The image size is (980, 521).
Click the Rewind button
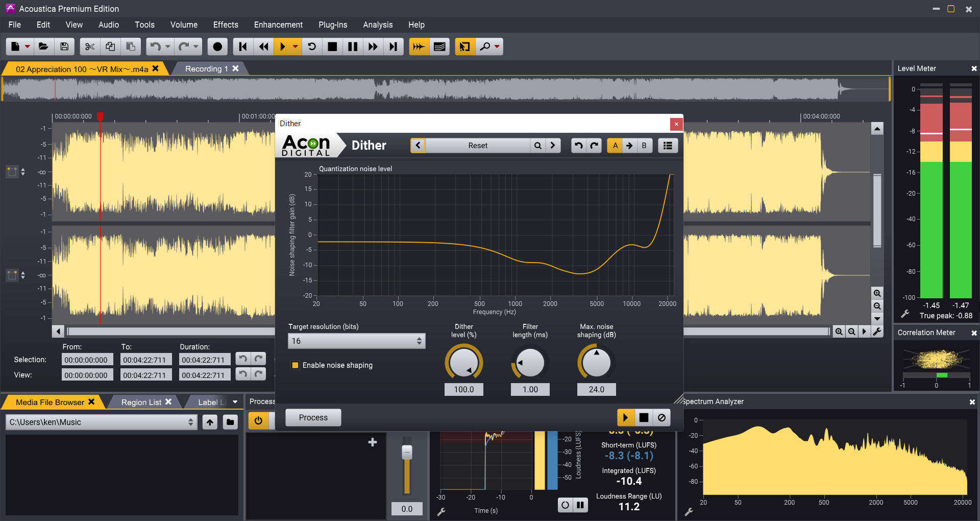(x=263, y=46)
